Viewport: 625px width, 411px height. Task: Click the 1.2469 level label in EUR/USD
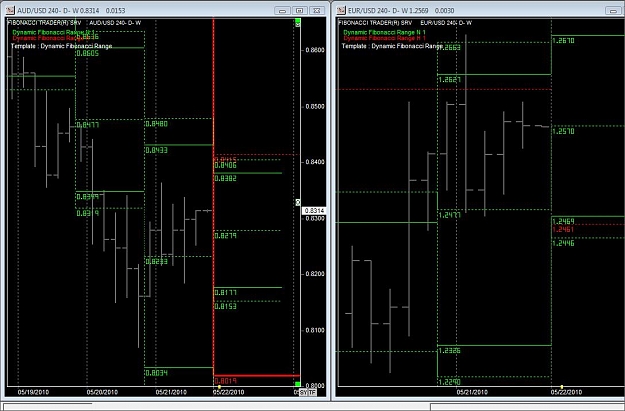[563, 222]
